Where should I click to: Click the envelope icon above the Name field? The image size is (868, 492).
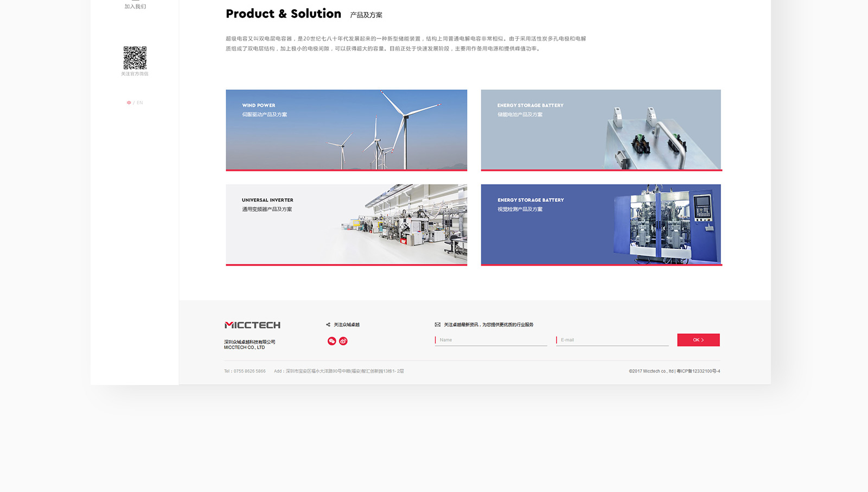[x=437, y=325]
